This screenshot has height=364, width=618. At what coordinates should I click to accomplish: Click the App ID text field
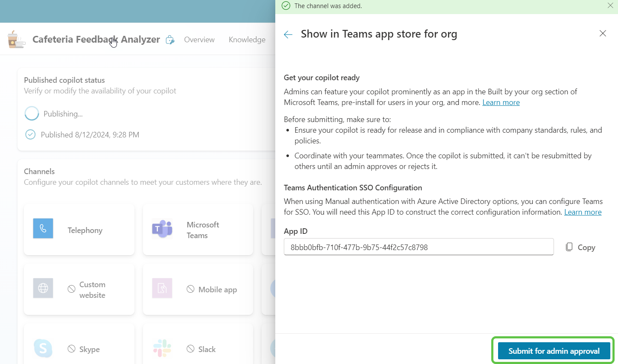coord(418,247)
